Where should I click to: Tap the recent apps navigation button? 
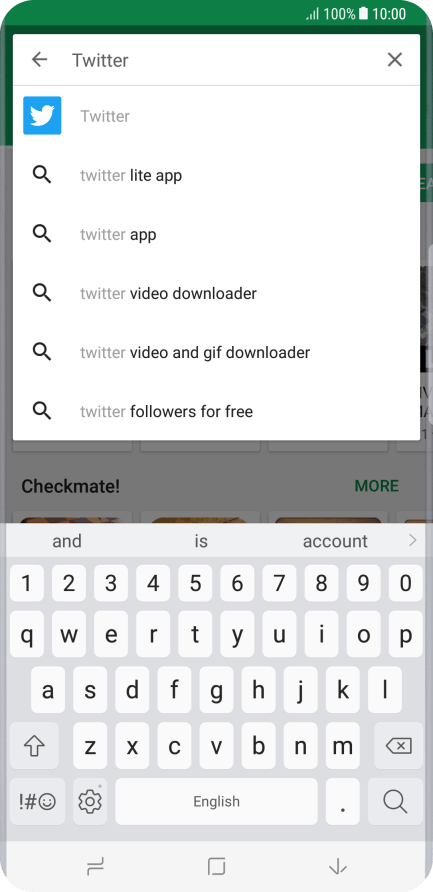(95, 867)
